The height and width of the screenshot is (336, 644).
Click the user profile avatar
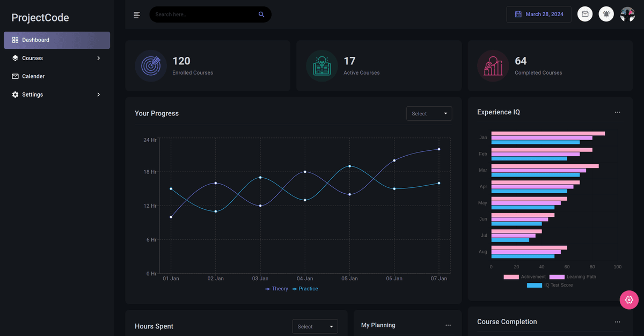(x=627, y=14)
